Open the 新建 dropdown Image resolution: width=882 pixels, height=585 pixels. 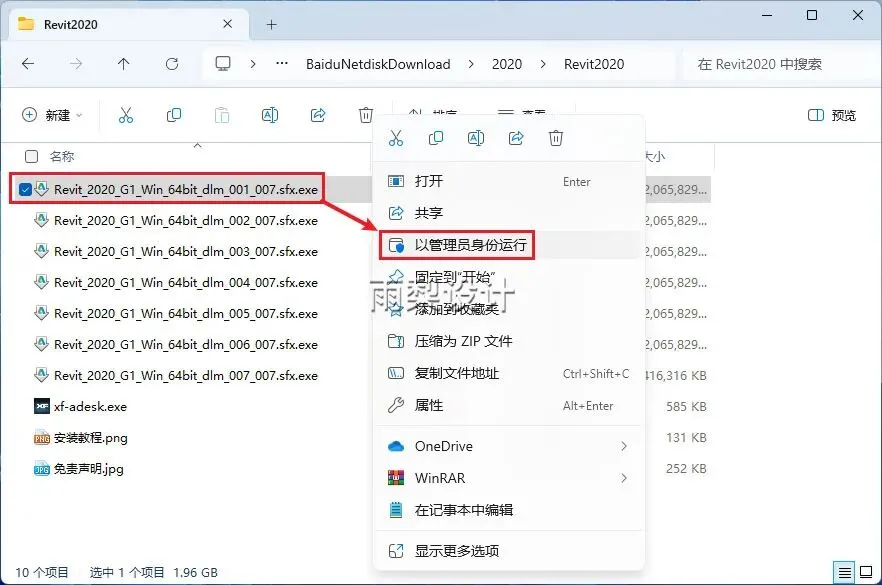(52, 115)
